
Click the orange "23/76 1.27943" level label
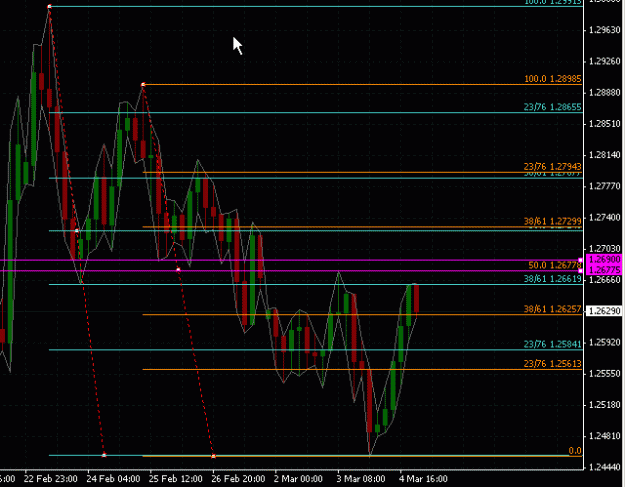[x=552, y=167]
